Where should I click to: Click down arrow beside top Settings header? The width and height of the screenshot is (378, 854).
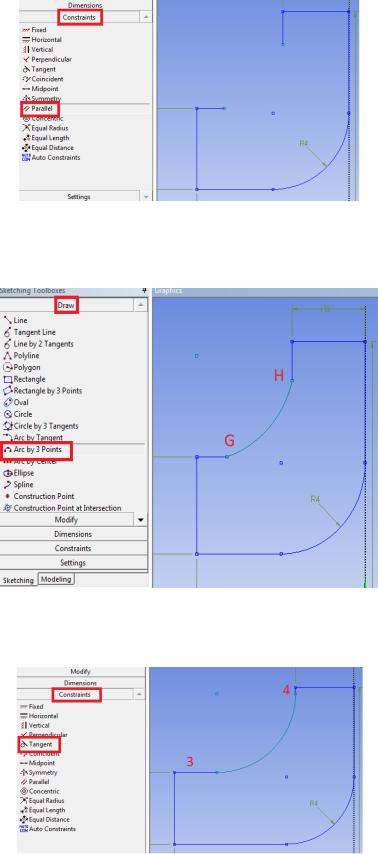coord(146,197)
